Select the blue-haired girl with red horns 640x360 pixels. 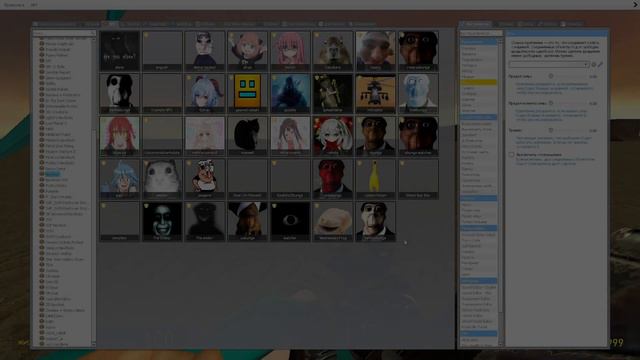[x=204, y=93]
